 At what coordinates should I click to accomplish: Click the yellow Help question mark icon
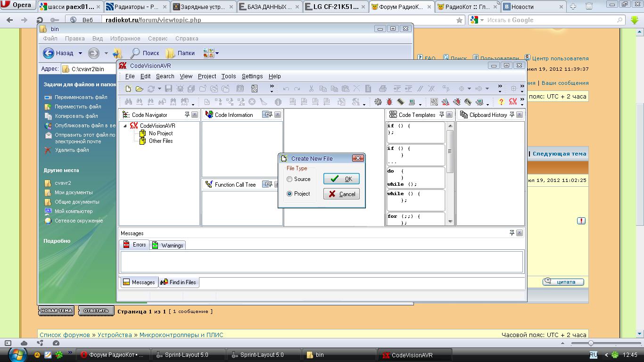pyautogui.click(x=501, y=102)
